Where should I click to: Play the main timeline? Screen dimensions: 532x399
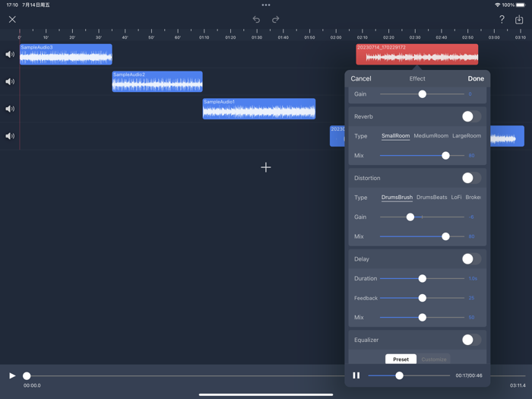tap(12, 375)
